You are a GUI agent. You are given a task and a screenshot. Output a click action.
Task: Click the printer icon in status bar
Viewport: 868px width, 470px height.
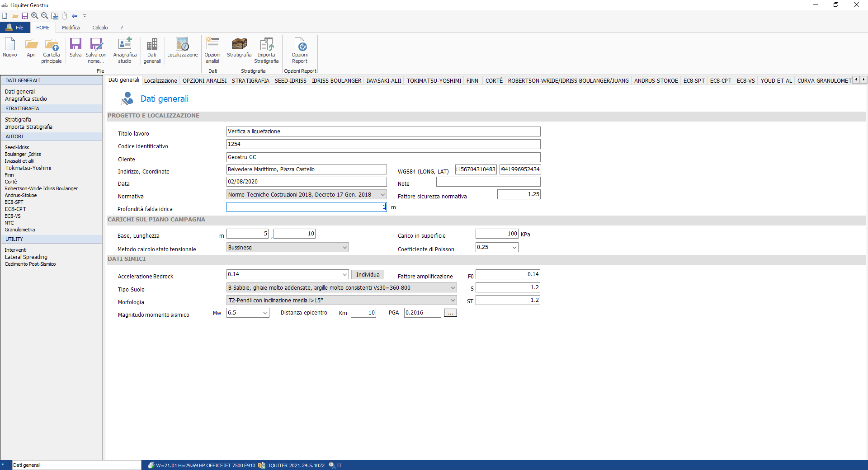click(151, 465)
